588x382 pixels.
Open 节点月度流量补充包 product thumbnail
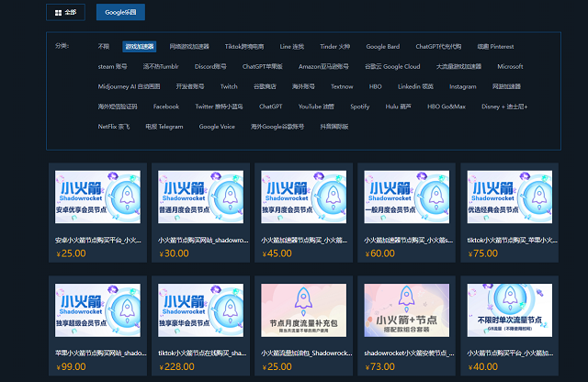[x=304, y=310]
